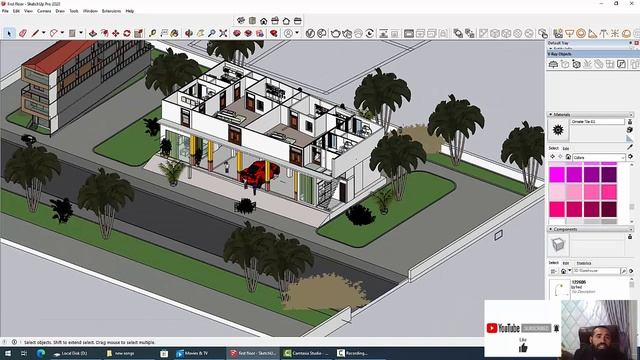Viewport: 640px width, 360px height.
Task: Click the eyedropper sample paint icon
Action: pyautogui.click(x=630, y=147)
